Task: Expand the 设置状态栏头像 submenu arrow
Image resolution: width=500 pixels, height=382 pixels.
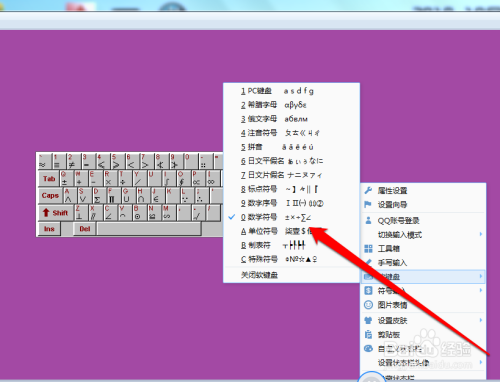Action: [x=481, y=362]
